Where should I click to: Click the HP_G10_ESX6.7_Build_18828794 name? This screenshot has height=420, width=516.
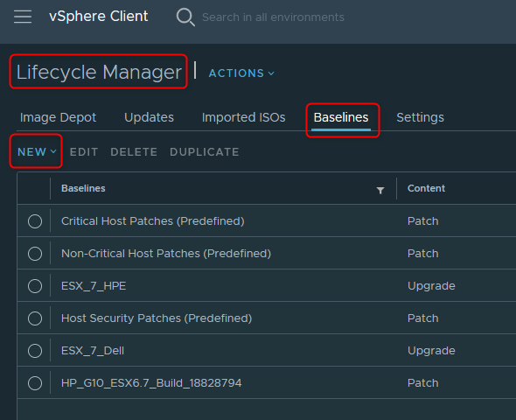point(151,382)
